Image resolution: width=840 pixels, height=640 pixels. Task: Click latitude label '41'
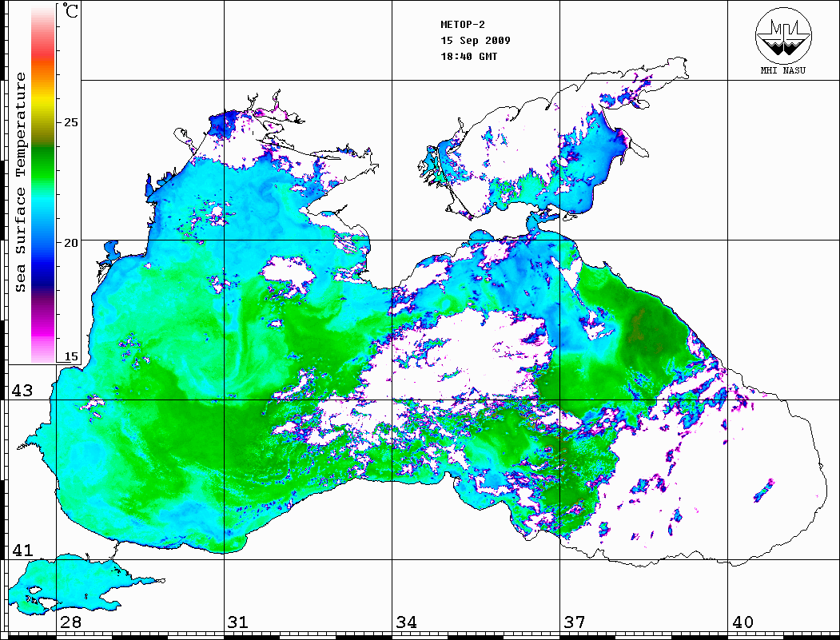[x=22, y=550]
